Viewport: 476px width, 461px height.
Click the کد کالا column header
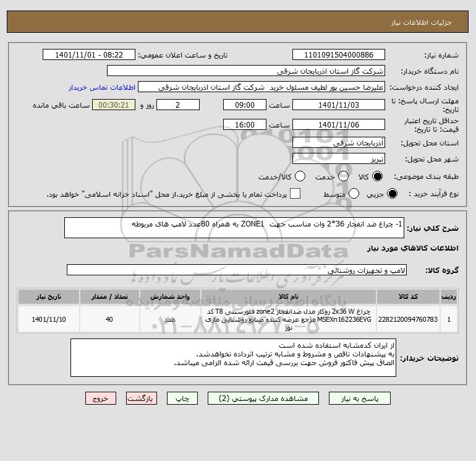pyautogui.click(x=408, y=296)
